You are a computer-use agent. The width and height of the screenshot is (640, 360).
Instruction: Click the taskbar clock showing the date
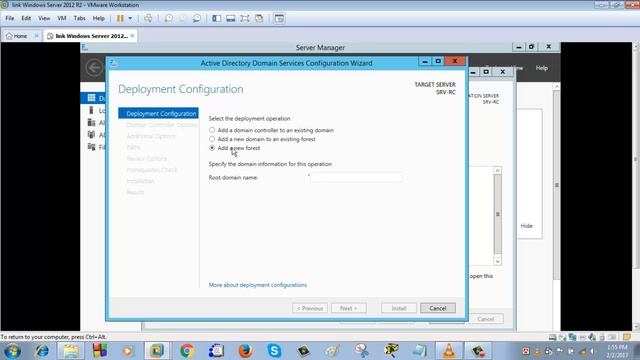pyautogui.click(x=617, y=351)
